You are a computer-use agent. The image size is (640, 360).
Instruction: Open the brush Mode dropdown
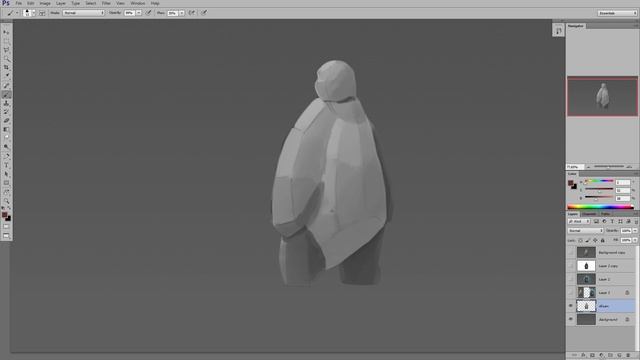pos(83,13)
